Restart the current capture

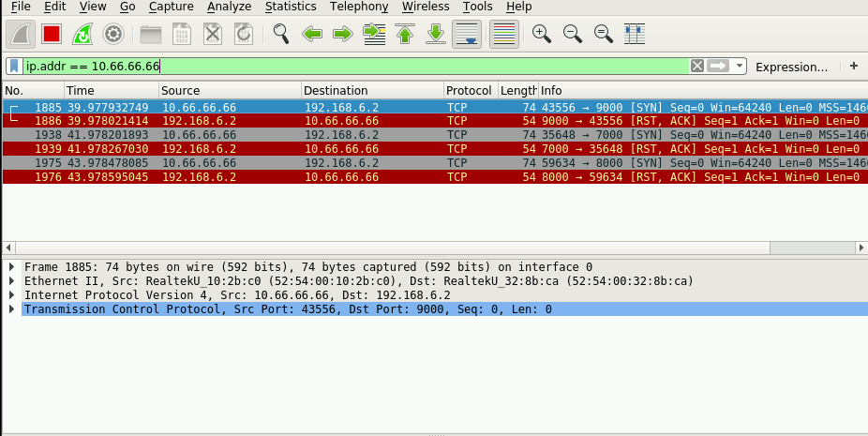pos(82,35)
